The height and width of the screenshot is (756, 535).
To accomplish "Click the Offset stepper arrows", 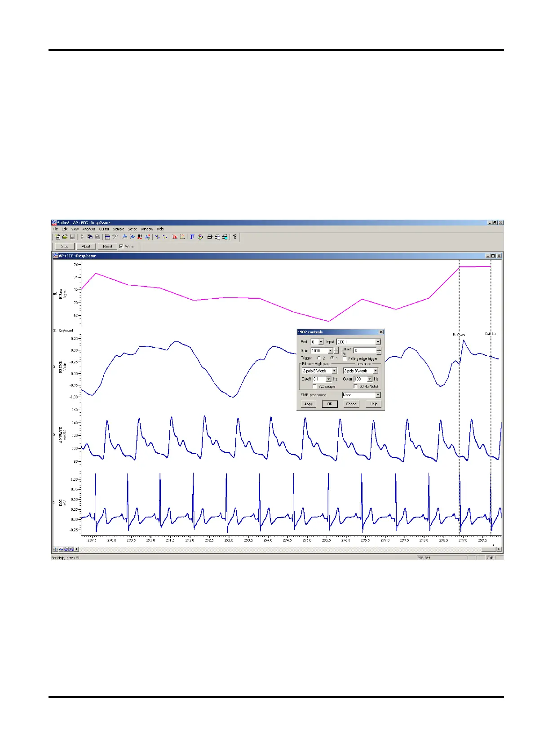I will tap(379, 351).
